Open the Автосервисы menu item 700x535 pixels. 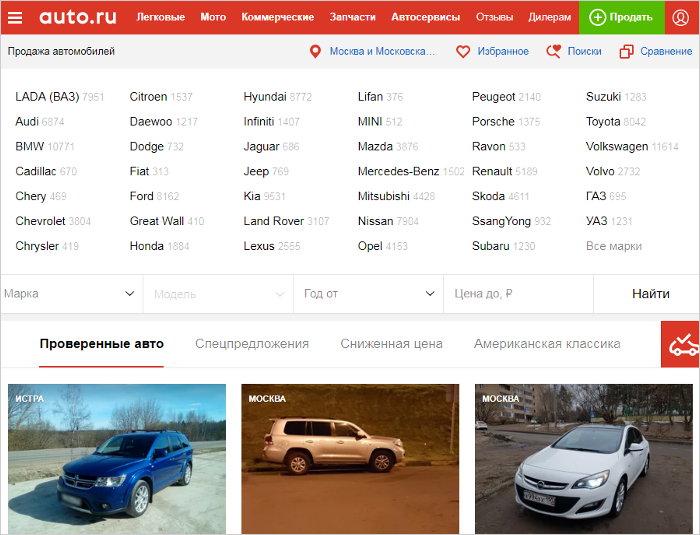click(425, 17)
